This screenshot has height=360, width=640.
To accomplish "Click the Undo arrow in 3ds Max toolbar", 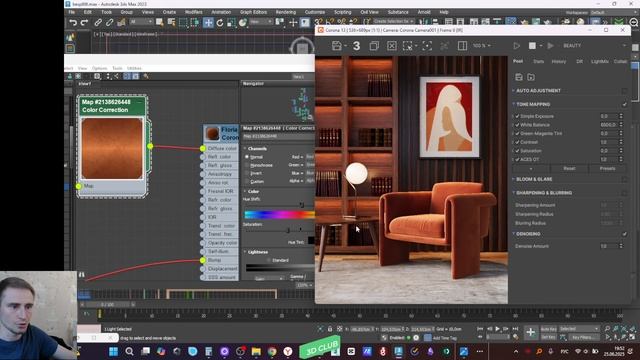I will (73, 22).
